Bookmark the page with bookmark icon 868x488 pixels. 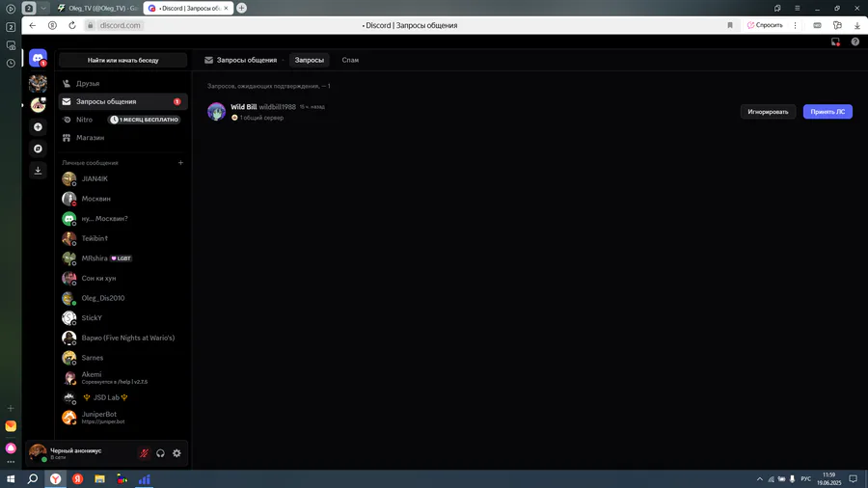coord(730,25)
